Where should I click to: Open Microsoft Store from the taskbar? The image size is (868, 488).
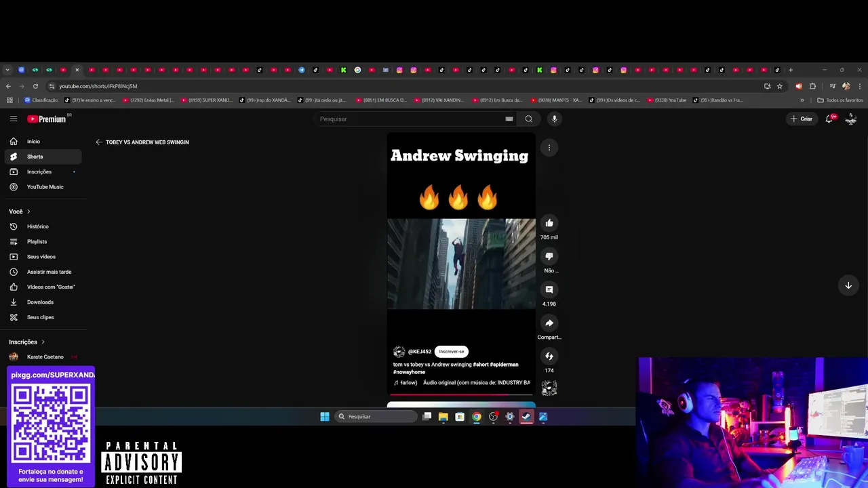pyautogui.click(x=460, y=417)
